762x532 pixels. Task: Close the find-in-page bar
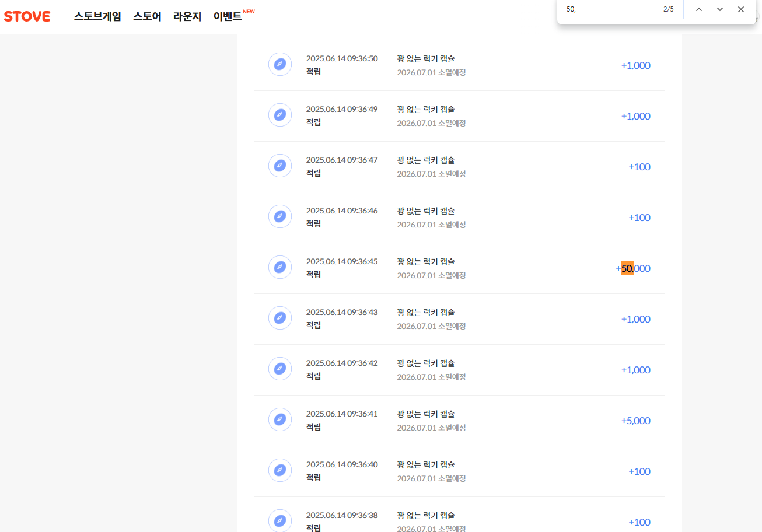click(741, 9)
